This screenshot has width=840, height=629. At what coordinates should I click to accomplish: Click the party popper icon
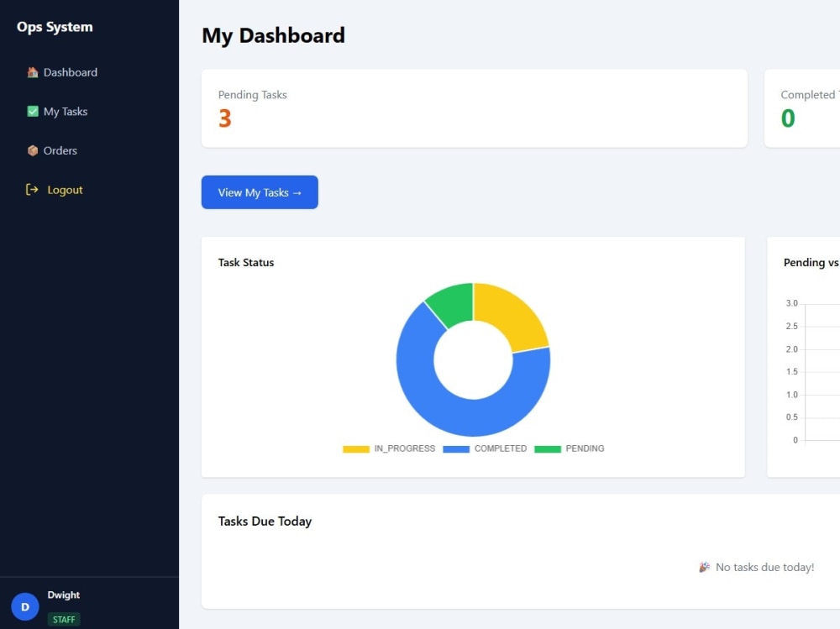(705, 567)
